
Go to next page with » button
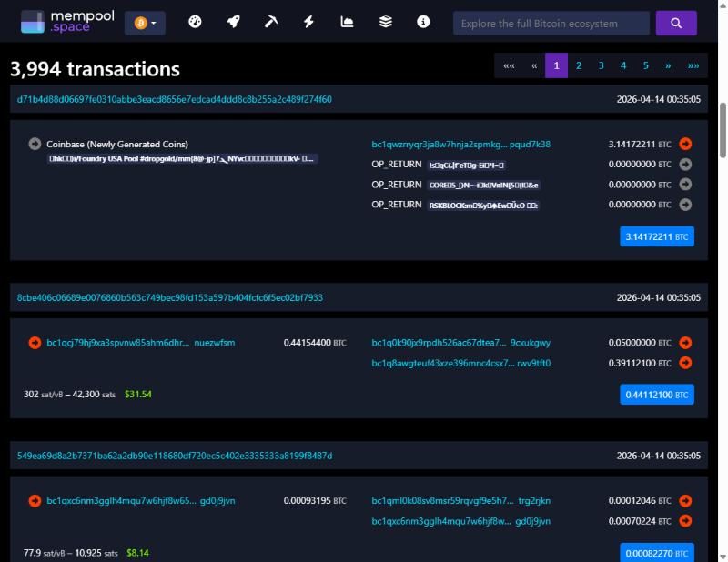pyautogui.click(x=668, y=65)
